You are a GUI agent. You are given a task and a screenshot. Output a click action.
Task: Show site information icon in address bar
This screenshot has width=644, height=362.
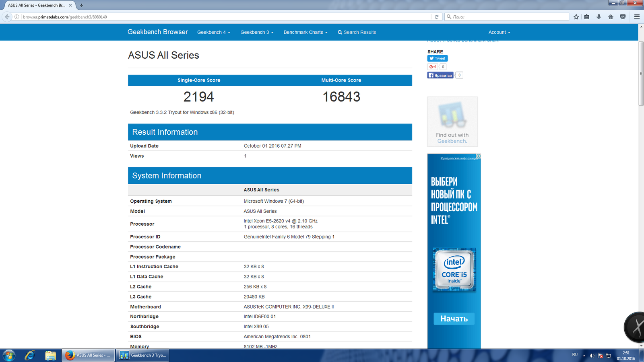pyautogui.click(x=17, y=17)
